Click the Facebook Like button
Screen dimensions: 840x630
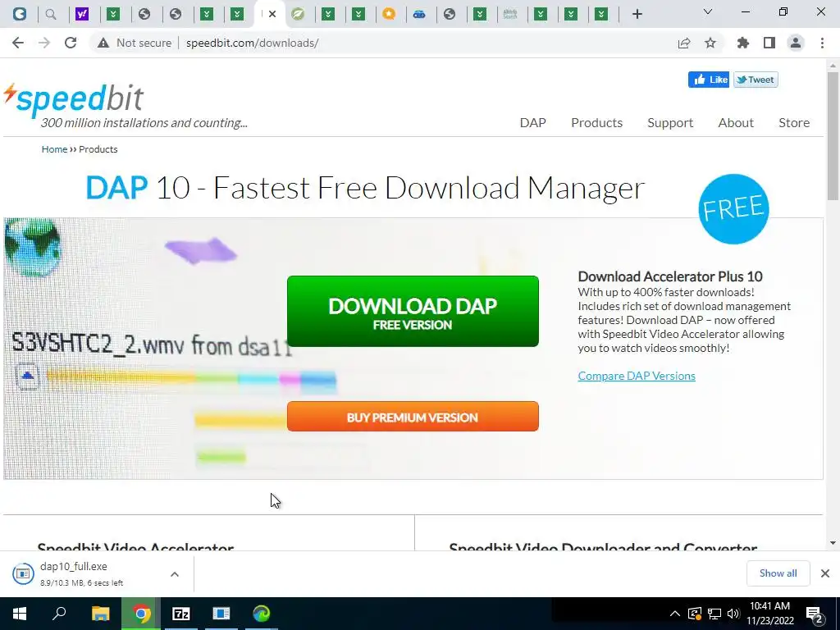click(x=709, y=80)
